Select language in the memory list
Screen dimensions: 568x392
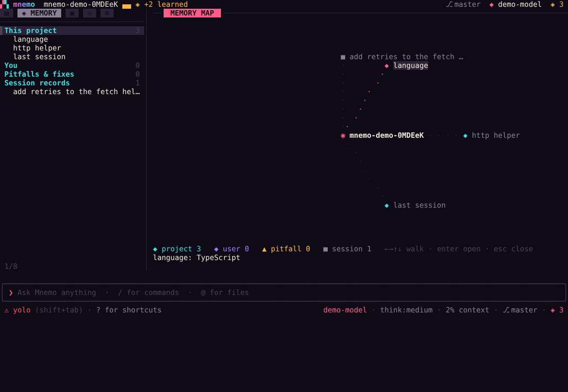(31, 39)
